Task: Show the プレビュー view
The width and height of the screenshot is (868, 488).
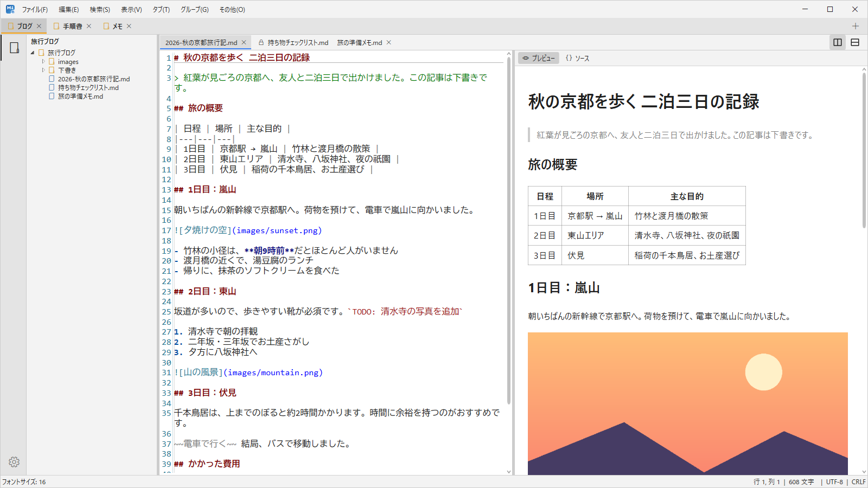Action: point(538,58)
